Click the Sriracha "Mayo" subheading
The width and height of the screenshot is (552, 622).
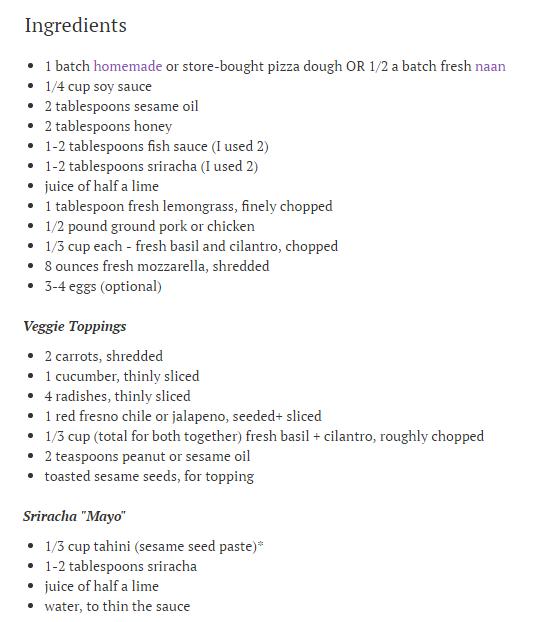pyautogui.click(x=74, y=516)
